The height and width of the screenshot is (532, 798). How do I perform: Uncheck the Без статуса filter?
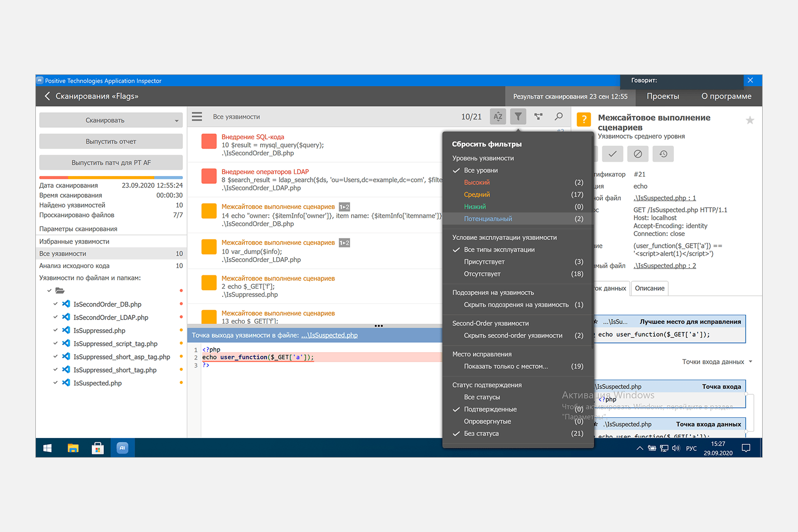click(x=481, y=434)
